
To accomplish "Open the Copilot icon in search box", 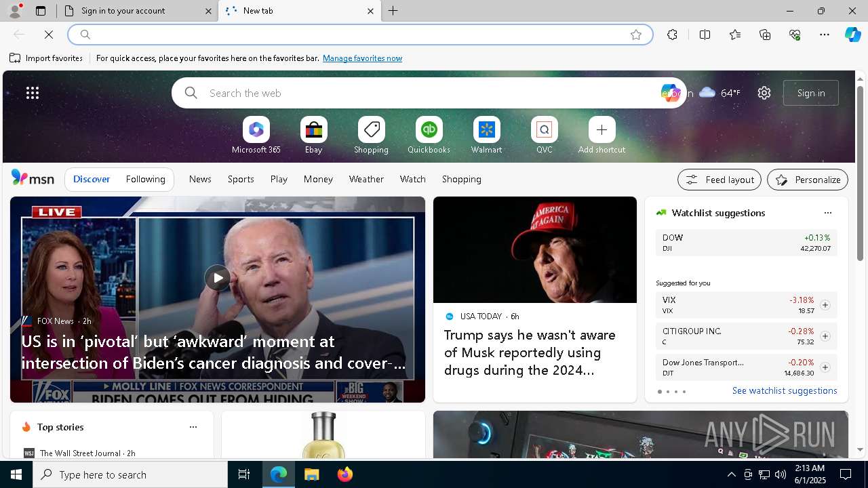I will pos(670,93).
